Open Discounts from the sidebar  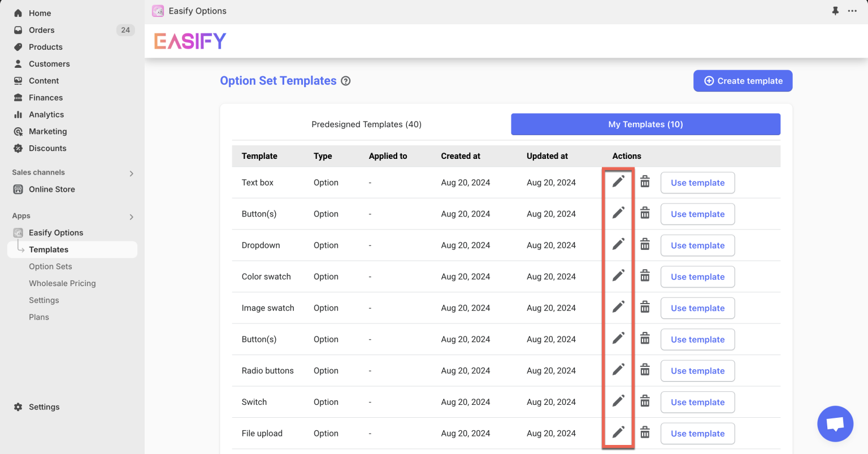click(x=46, y=148)
